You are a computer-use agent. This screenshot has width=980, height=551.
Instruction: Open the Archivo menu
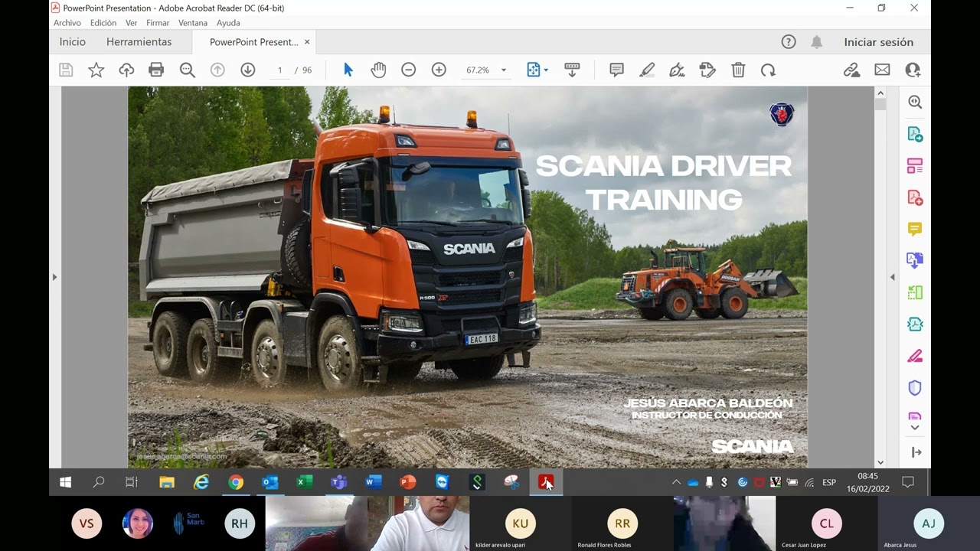[67, 23]
